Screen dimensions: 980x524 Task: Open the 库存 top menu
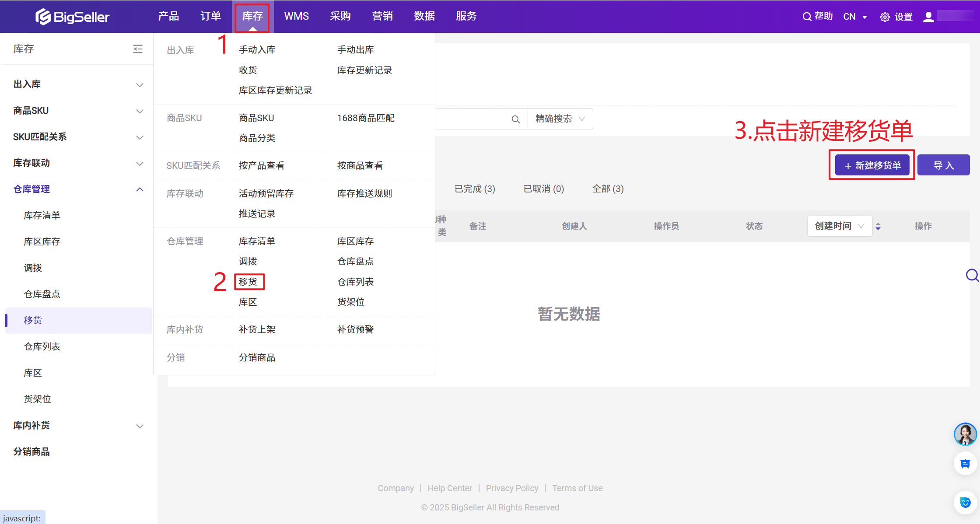pyautogui.click(x=252, y=16)
